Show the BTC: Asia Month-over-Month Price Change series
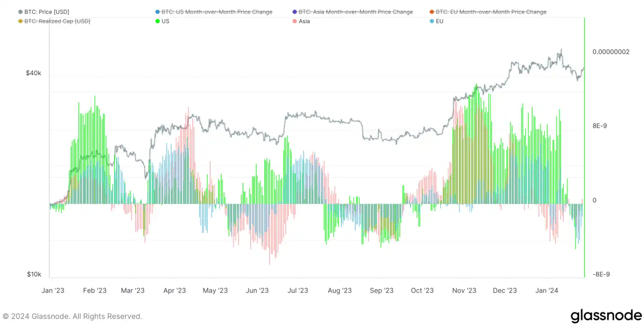644x333 pixels. [356, 12]
